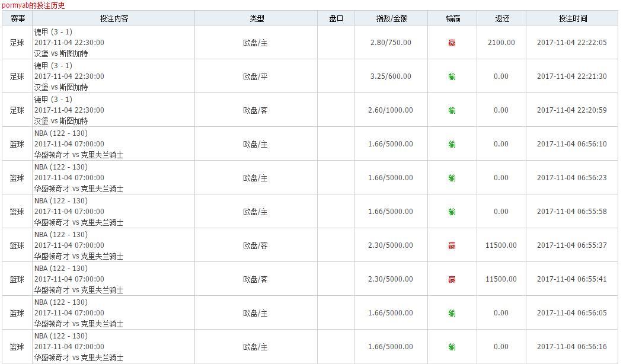Click the 'pormyab的投注历史' title text
Viewport: 623px width, 364px height.
[33, 5]
